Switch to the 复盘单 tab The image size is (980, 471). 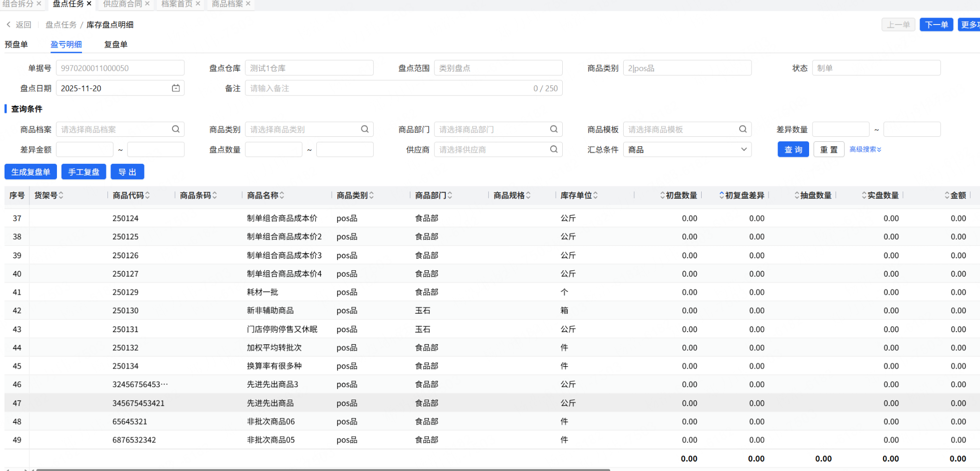point(115,44)
